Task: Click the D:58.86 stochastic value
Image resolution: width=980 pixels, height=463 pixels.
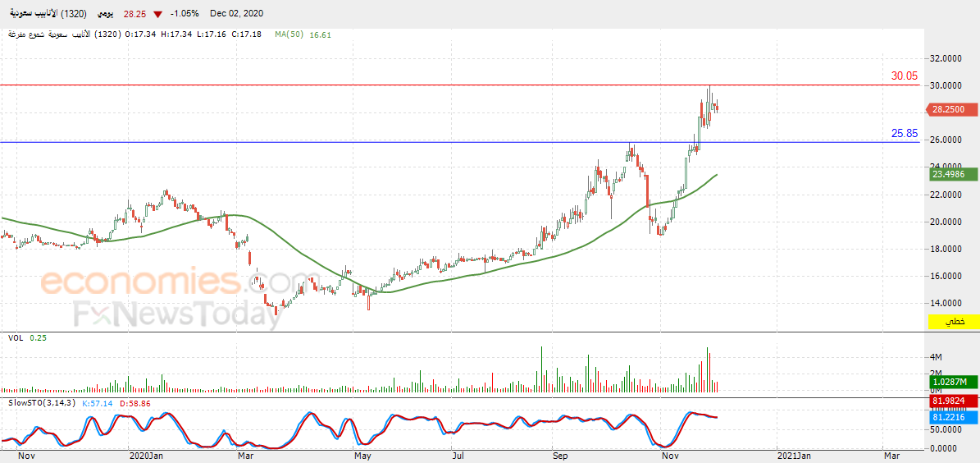Action: 134,404
